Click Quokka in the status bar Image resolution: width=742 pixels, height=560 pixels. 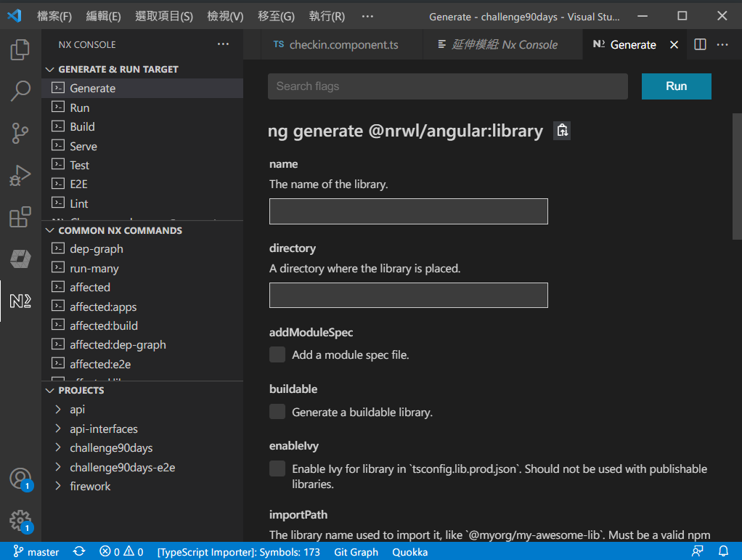409,551
